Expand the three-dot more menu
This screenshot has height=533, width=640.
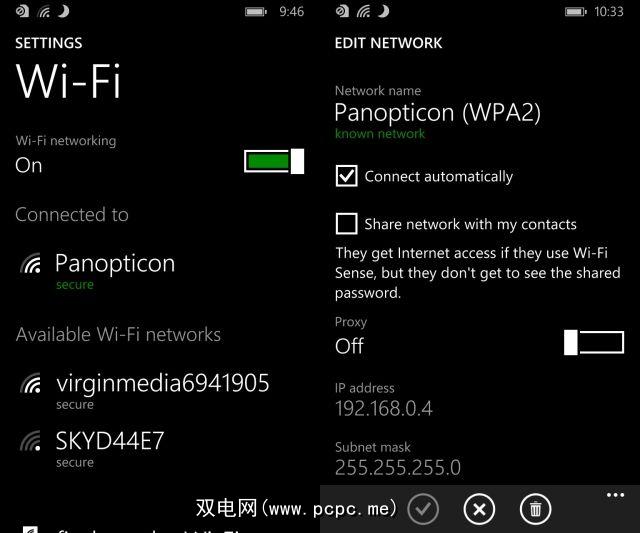point(615,495)
